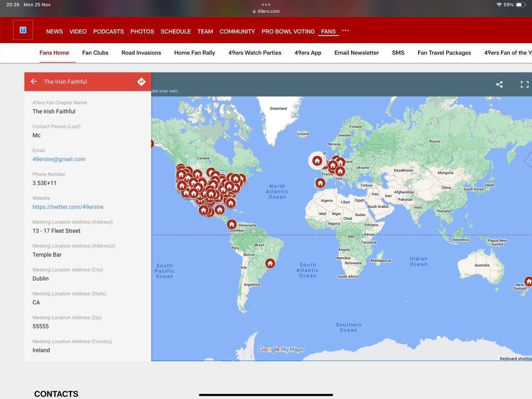Click the Russia label on the map

435,141
